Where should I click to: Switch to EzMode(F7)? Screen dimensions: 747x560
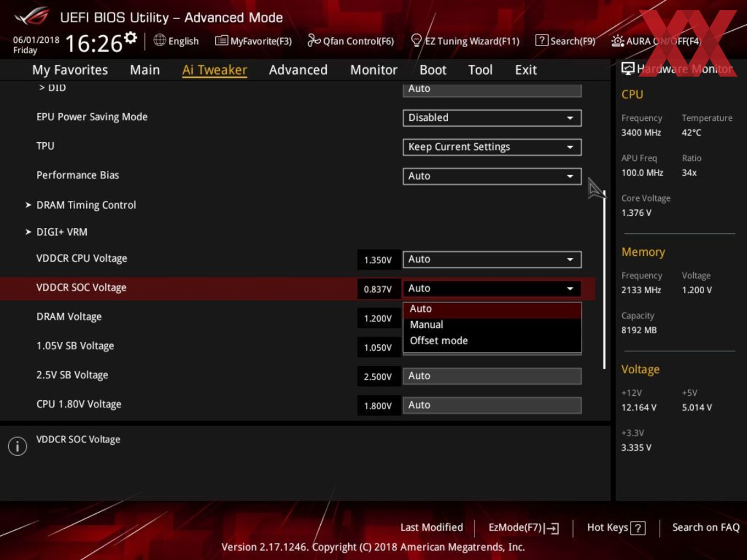click(x=523, y=528)
